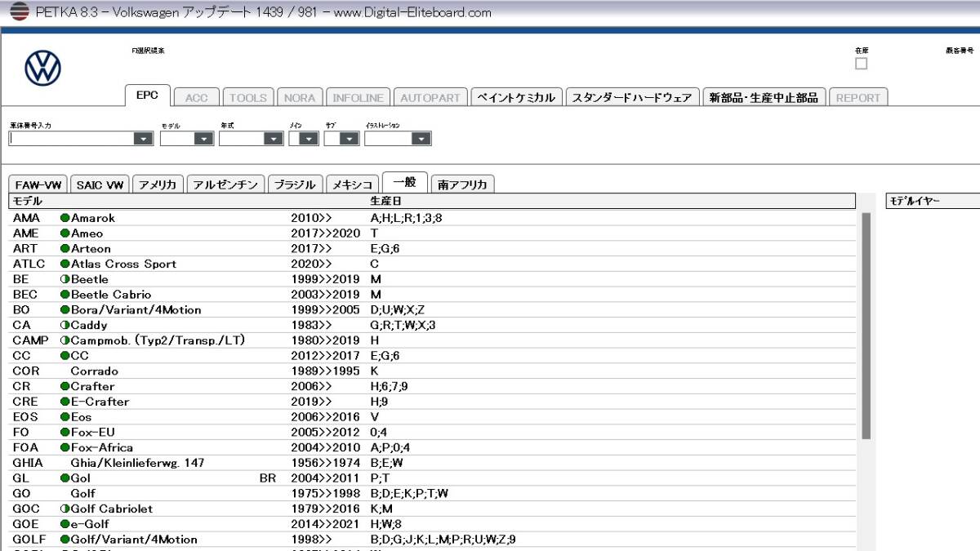Click the green dot beside Fox-EU
This screenshot has width=980, height=551.
[x=65, y=432]
